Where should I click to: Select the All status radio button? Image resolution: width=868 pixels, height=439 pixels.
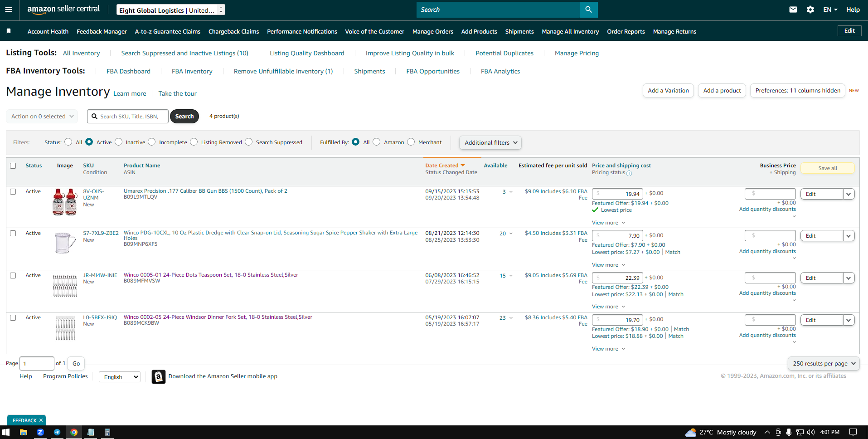[68, 142]
